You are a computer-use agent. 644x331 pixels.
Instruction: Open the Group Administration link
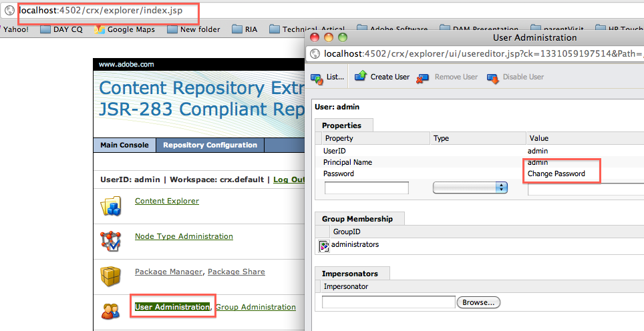coord(255,307)
